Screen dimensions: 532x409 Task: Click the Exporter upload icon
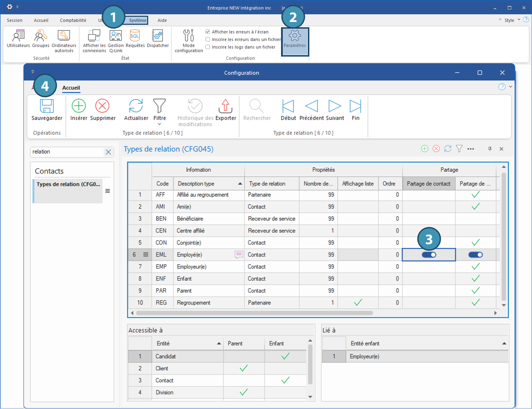pyautogui.click(x=225, y=106)
